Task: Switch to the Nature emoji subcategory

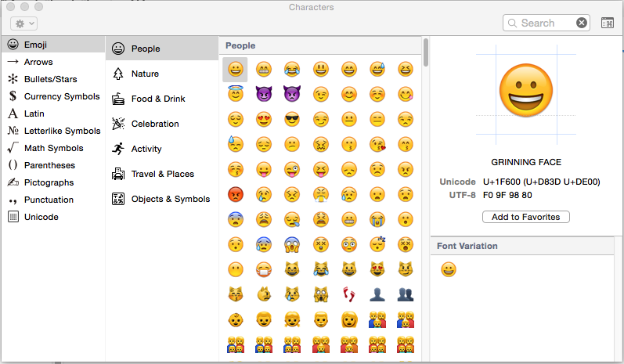Action: pos(162,74)
